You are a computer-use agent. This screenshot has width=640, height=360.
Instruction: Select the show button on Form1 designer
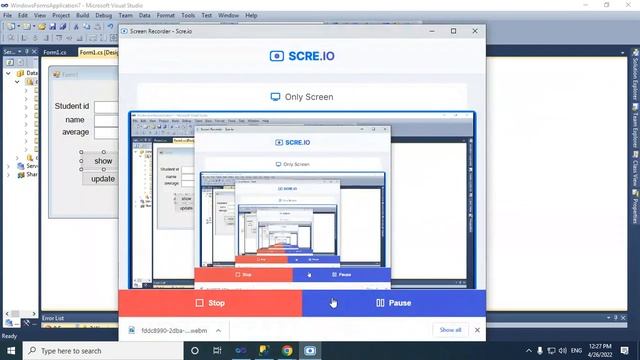point(100,161)
